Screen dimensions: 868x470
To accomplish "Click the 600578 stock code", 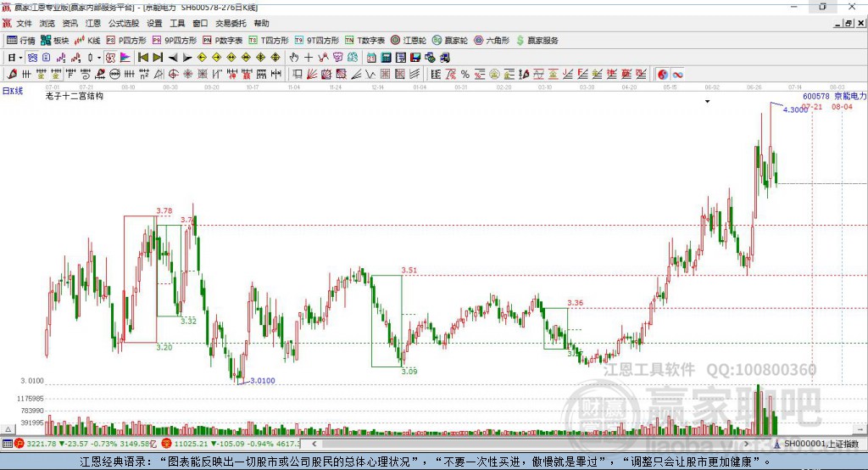I will [816, 97].
